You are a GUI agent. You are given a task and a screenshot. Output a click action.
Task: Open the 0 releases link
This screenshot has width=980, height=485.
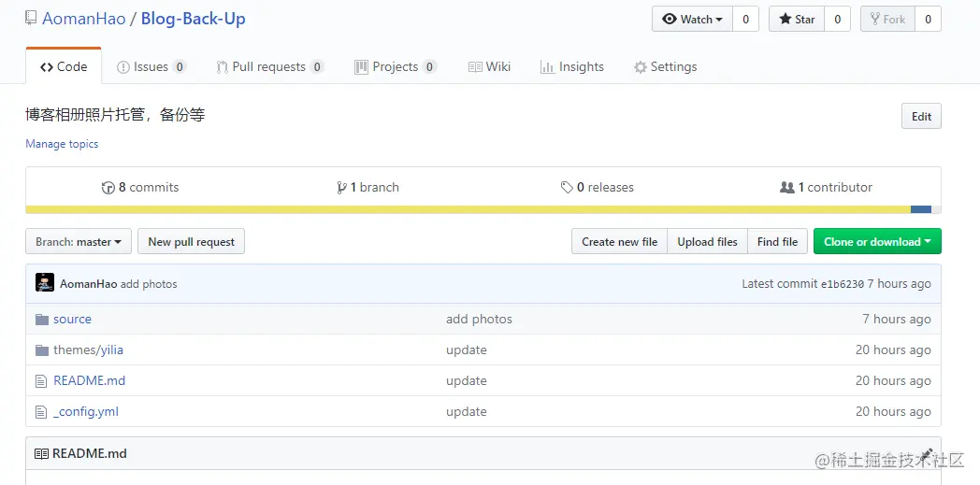(597, 187)
